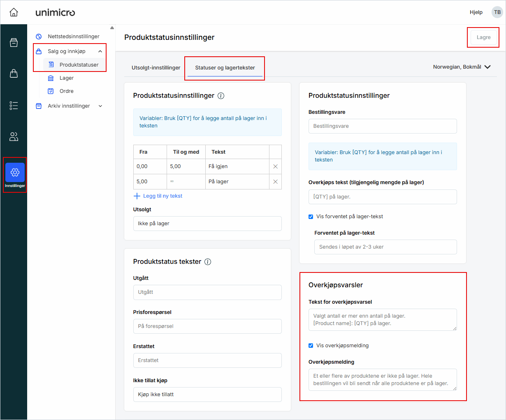Delete the 'På lager' text row
The width and height of the screenshot is (506, 420).
click(x=275, y=182)
